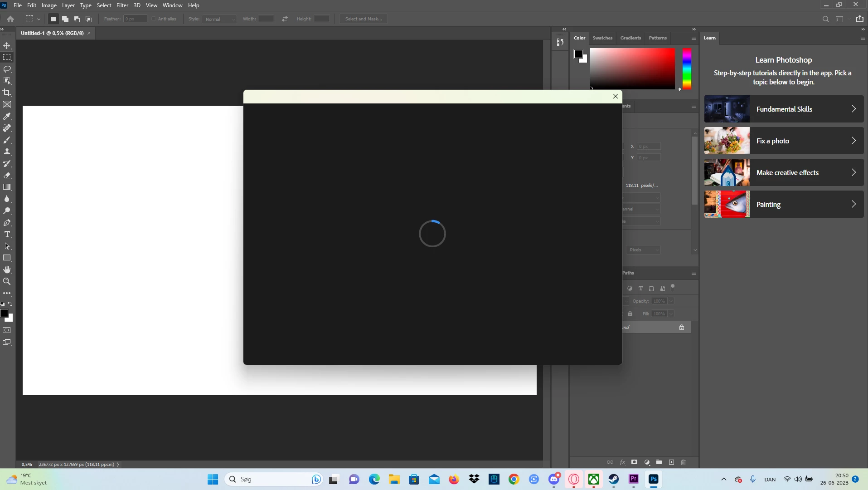Select the Eyedropper tool
This screenshot has width=868, height=490.
[x=7, y=117]
